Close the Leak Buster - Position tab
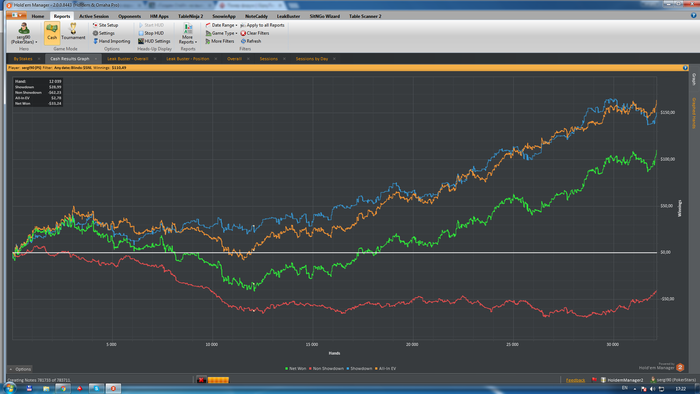The width and height of the screenshot is (700, 394). click(216, 59)
